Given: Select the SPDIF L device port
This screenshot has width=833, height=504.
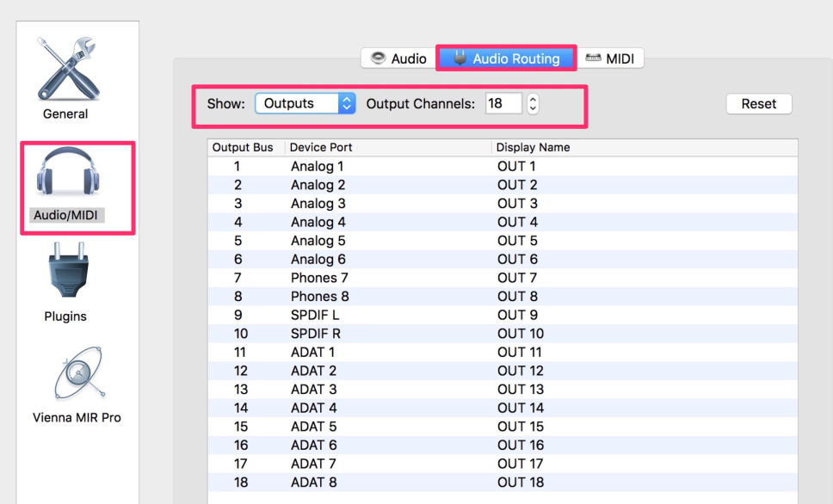Looking at the screenshot, I should point(315,315).
